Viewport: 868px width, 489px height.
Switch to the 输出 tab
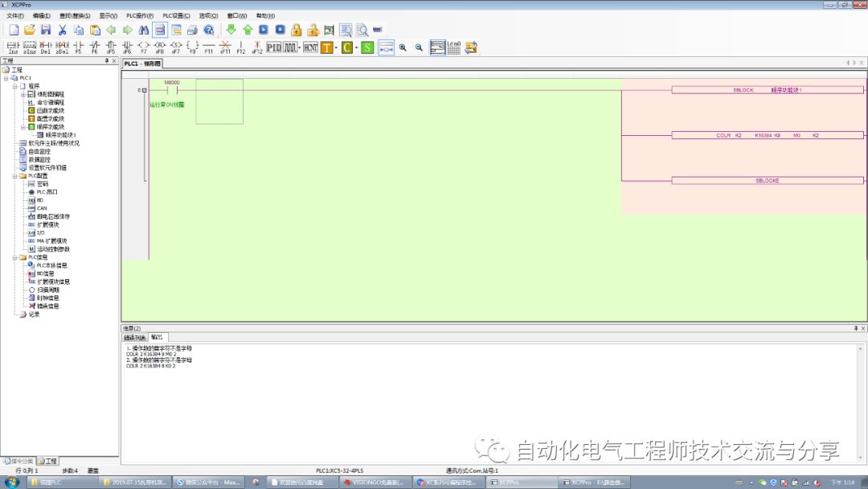tap(156, 337)
